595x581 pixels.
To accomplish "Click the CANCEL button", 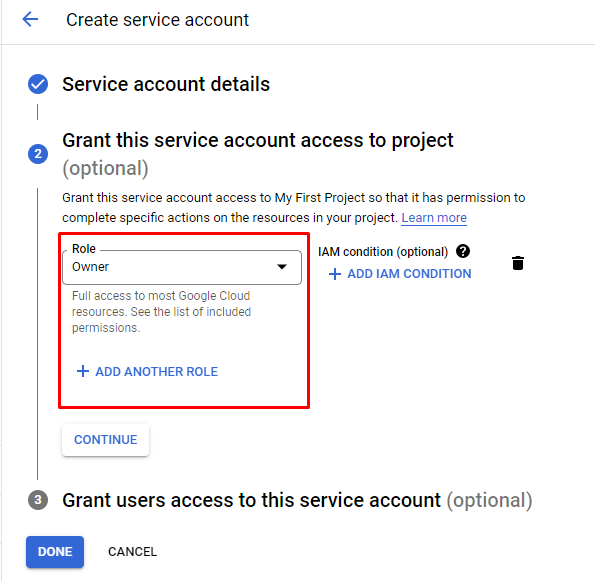I will 132,552.
